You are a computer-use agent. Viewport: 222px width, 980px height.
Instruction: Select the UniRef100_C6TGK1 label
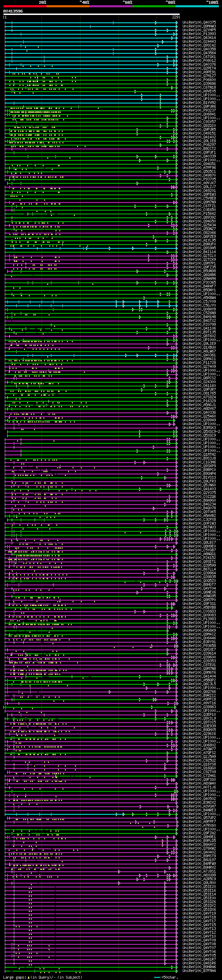coord(199,57)
